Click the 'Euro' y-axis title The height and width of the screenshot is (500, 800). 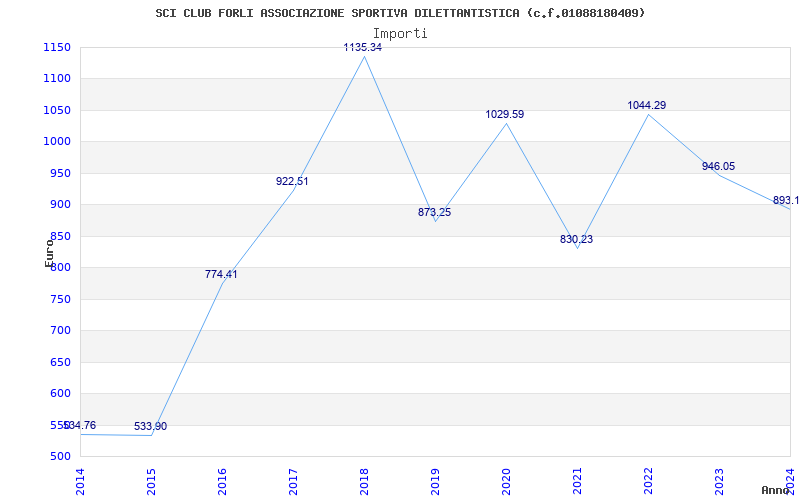[49, 253]
